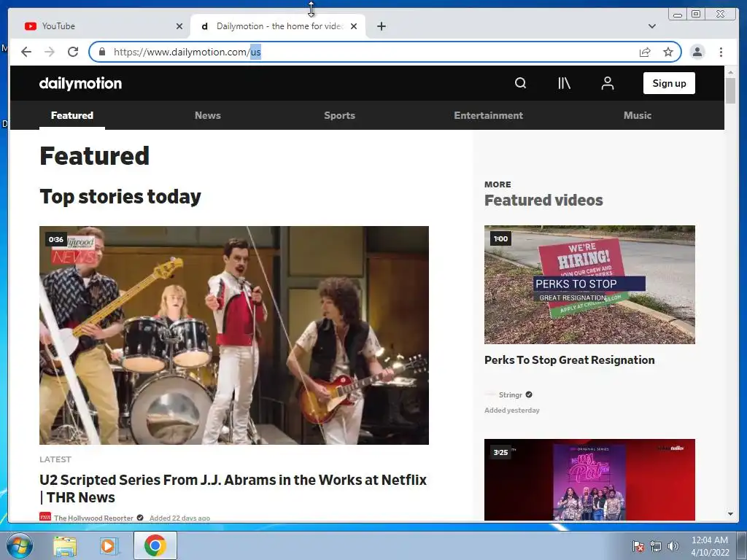Click the Chrome taskbar icon
Viewport: 747px width, 560px height.
[x=155, y=545]
